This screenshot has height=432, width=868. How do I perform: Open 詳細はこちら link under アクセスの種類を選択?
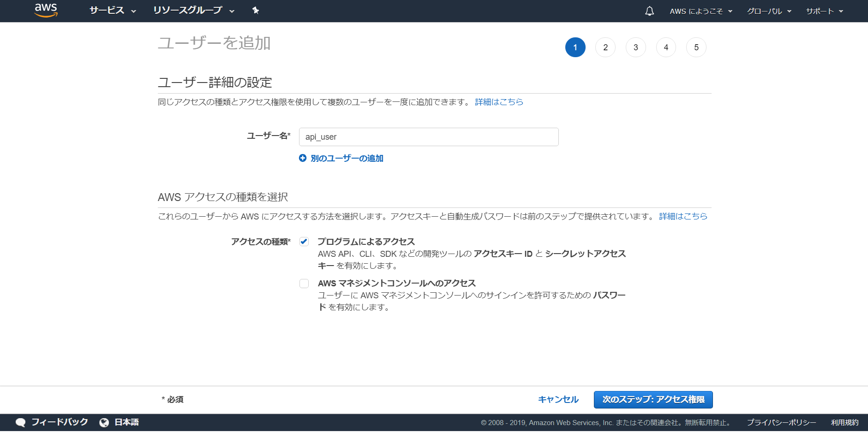683,216
